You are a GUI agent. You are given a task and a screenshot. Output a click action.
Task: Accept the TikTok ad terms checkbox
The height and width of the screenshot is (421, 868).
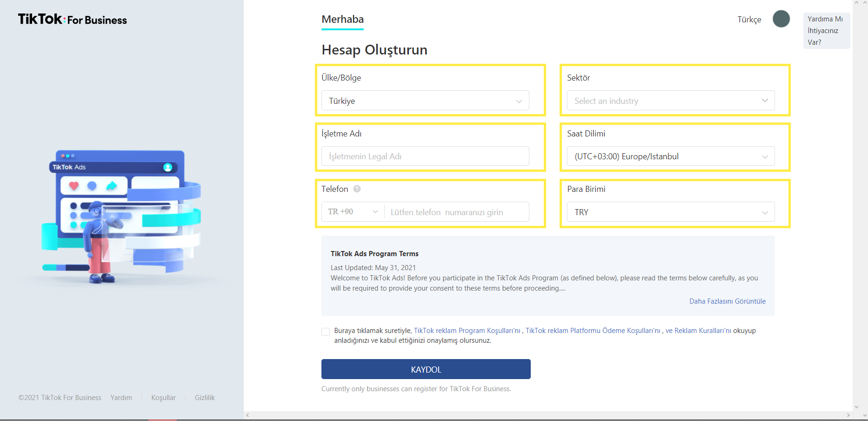[x=326, y=332]
